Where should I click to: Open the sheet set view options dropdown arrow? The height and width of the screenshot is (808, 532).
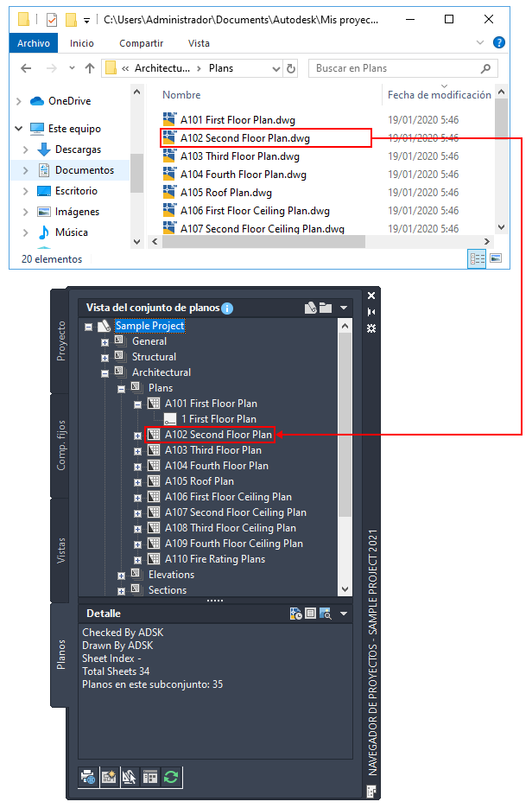[x=344, y=308]
